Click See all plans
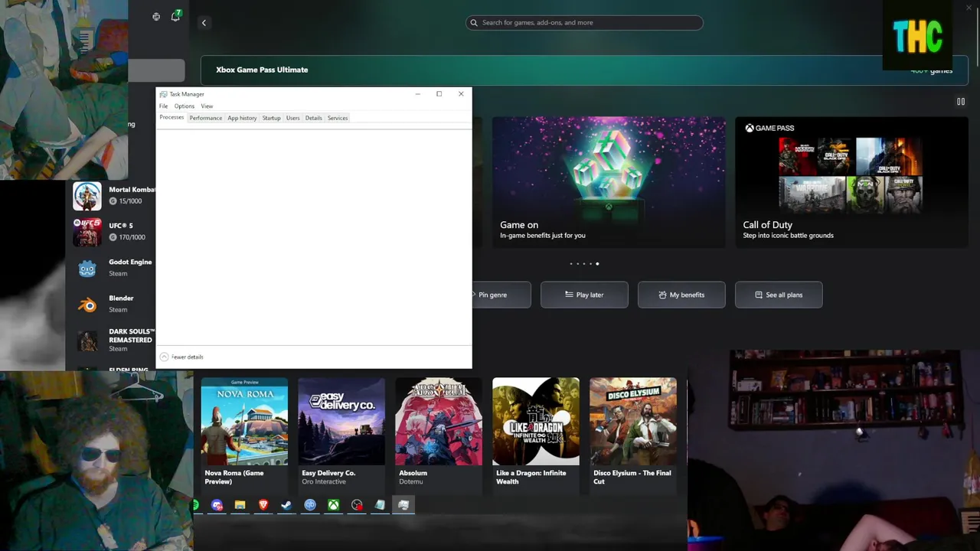This screenshot has width=980, height=551. [779, 295]
